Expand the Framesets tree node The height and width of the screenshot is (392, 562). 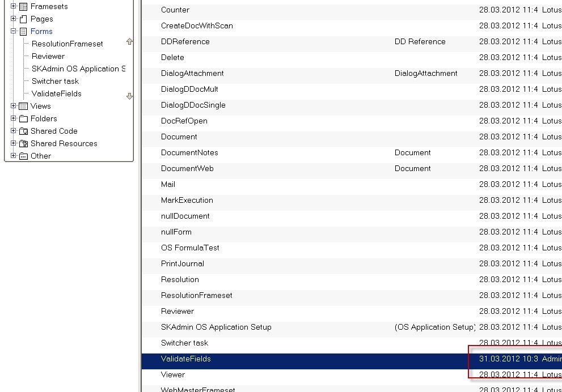(14, 6)
